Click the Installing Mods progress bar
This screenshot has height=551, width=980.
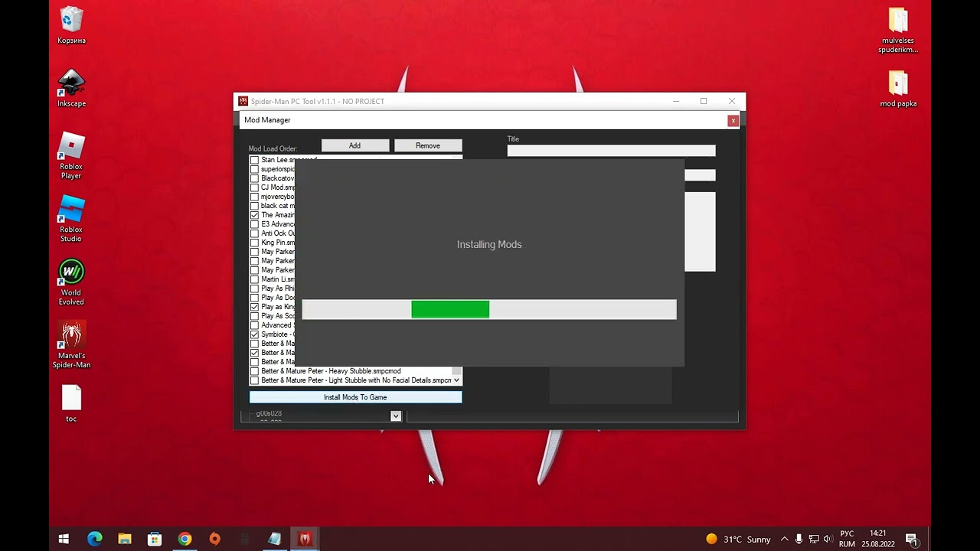[x=489, y=309]
